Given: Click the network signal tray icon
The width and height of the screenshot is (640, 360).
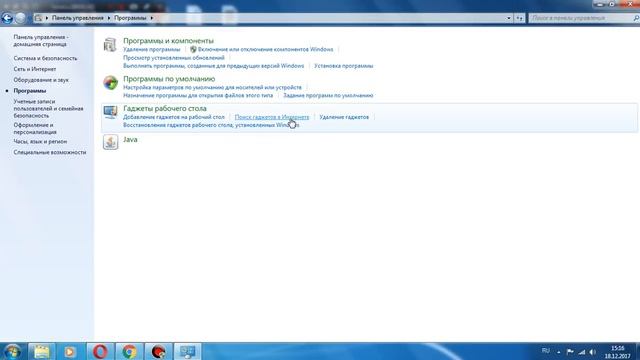Looking at the screenshot, I should coord(582,352).
